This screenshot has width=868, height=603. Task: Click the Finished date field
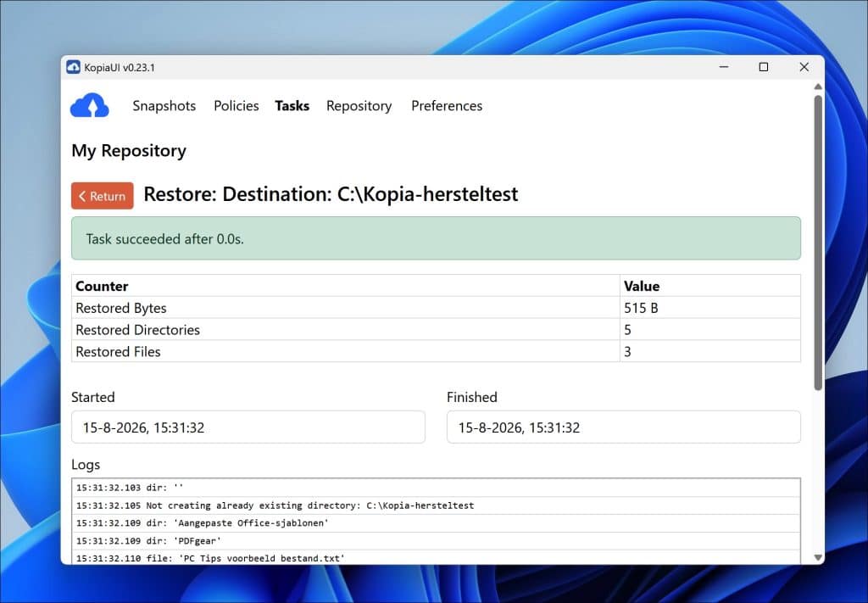pyautogui.click(x=623, y=427)
